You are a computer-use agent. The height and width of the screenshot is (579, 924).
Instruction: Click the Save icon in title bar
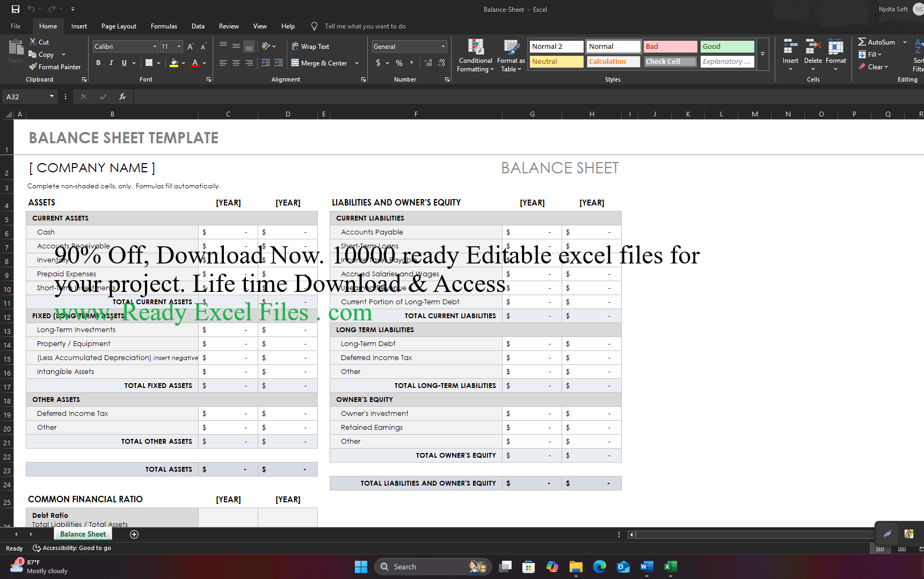coord(16,9)
